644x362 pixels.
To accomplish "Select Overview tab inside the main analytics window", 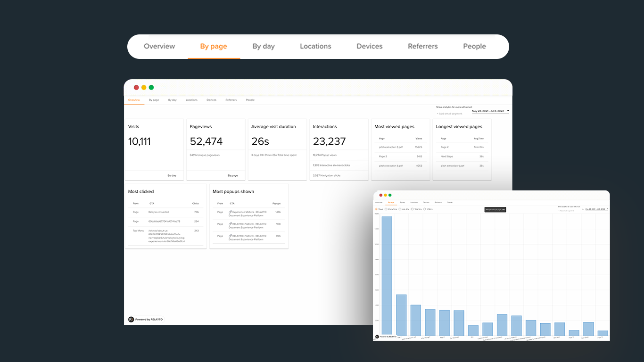I will [x=134, y=100].
